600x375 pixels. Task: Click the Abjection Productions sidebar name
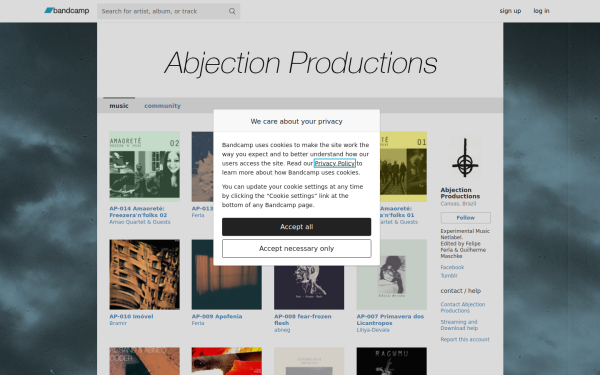point(460,193)
